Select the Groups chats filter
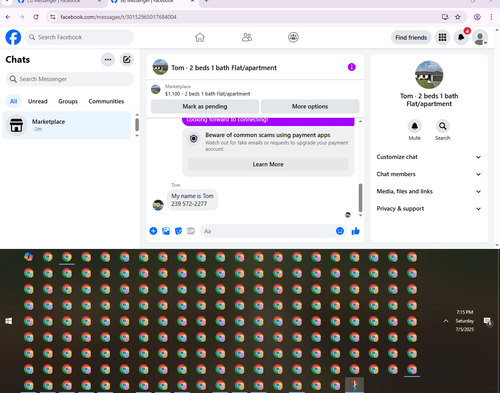This screenshot has width=500, height=393. tap(68, 101)
